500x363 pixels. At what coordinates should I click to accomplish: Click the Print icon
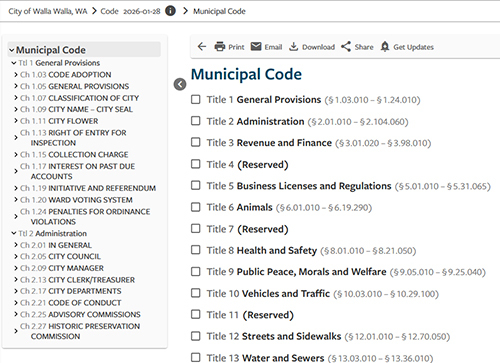click(220, 47)
